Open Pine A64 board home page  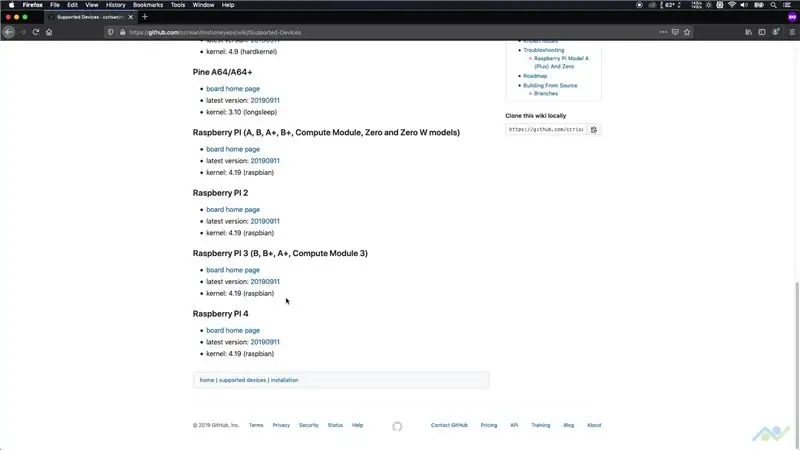(x=233, y=89)
